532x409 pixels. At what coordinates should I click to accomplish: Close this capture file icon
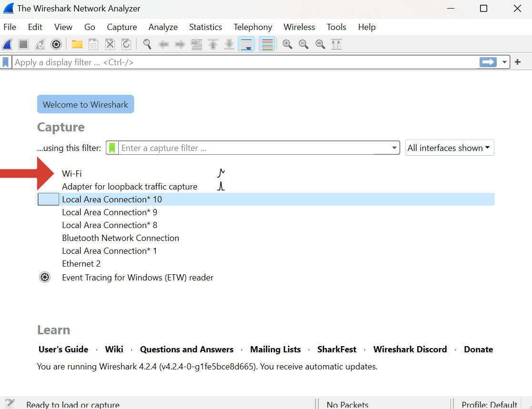(110, 44)
